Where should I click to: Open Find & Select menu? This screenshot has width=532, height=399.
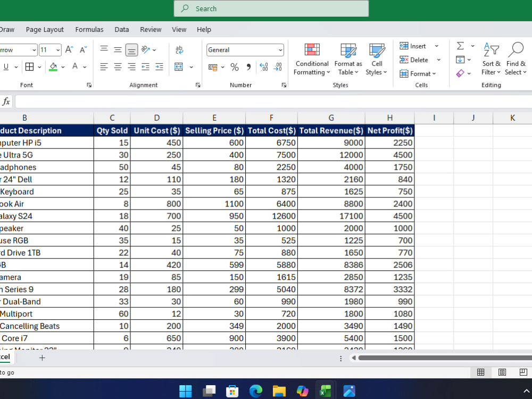click(516, 60)
